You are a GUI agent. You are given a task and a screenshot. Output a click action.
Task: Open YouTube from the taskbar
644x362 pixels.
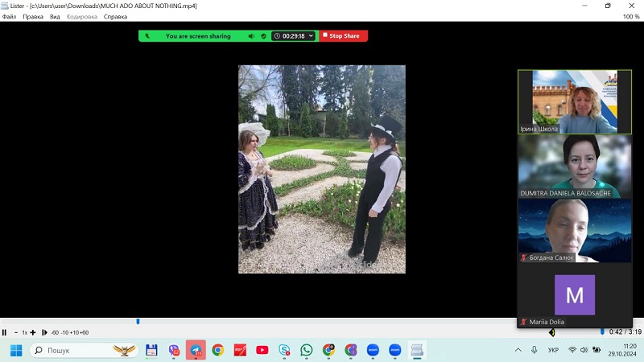[262, 350]
